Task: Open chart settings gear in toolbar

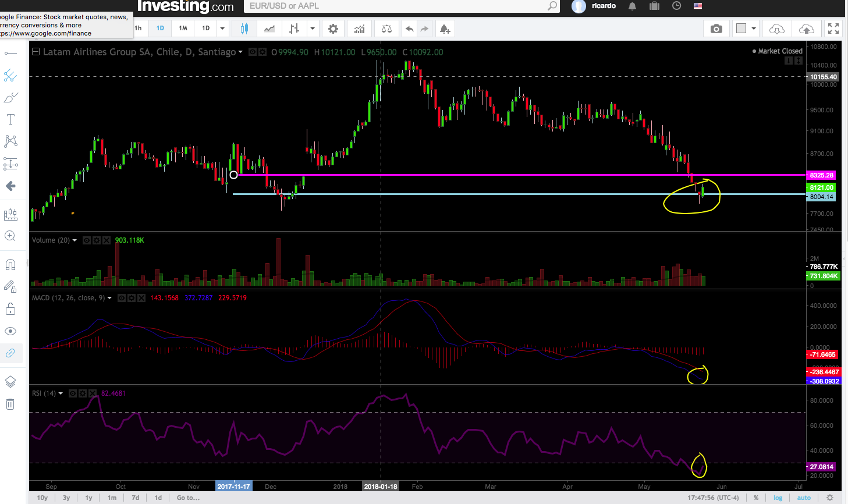Action: [x=333, y=29]
